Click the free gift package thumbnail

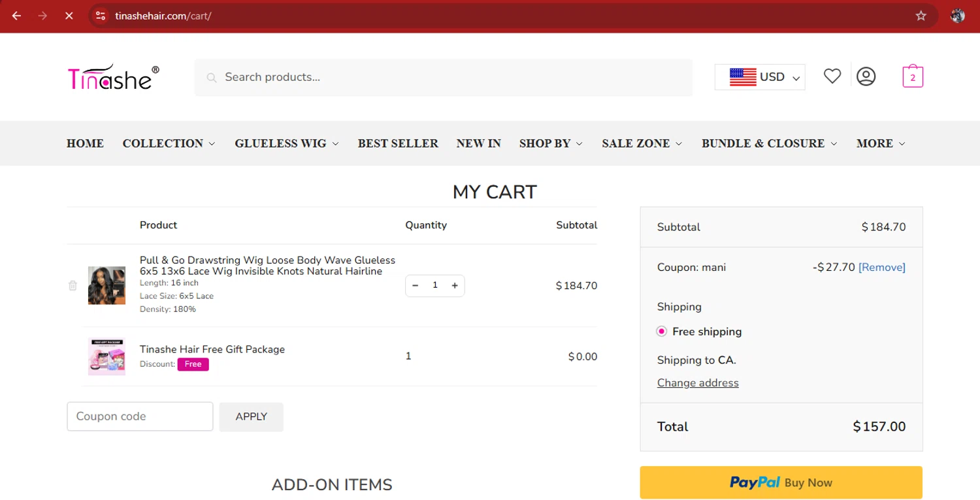(x=106, y=356)
